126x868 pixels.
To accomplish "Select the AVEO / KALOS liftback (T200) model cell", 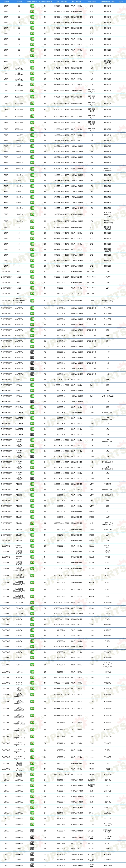I will pyautogui.click(x=19, y=301).
